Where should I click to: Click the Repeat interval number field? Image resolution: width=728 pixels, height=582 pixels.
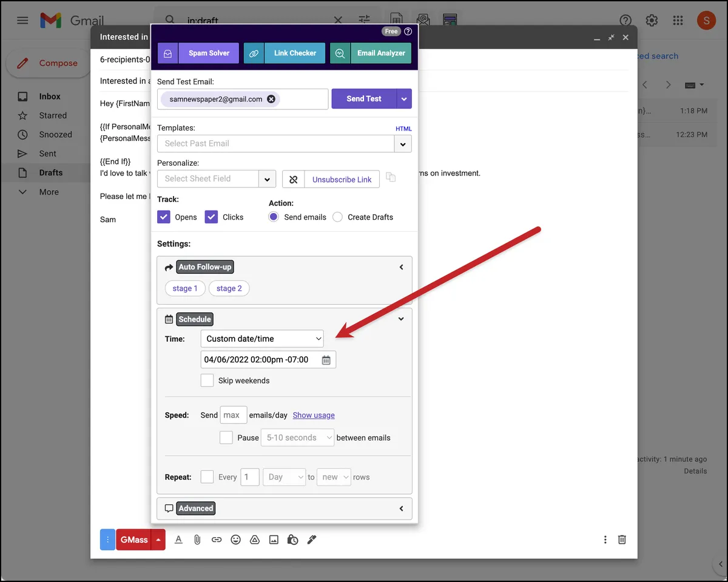pos(250,477)
